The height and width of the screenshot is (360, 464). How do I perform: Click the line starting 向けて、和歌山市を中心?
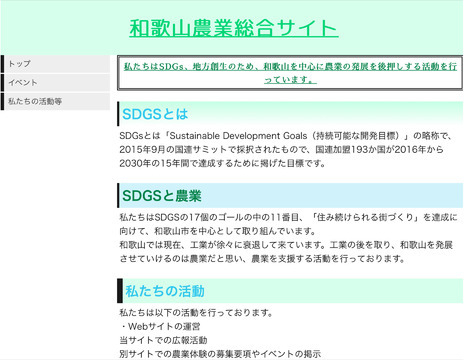click(218, 231)
